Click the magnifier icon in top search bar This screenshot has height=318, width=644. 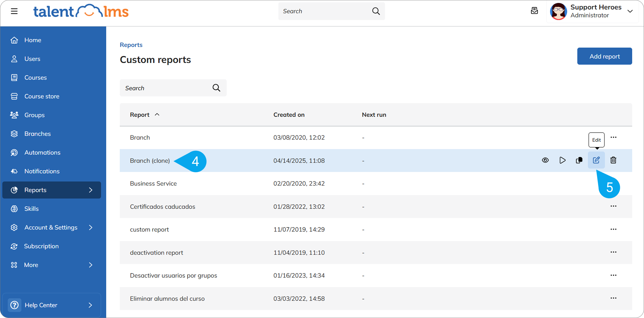376,11
